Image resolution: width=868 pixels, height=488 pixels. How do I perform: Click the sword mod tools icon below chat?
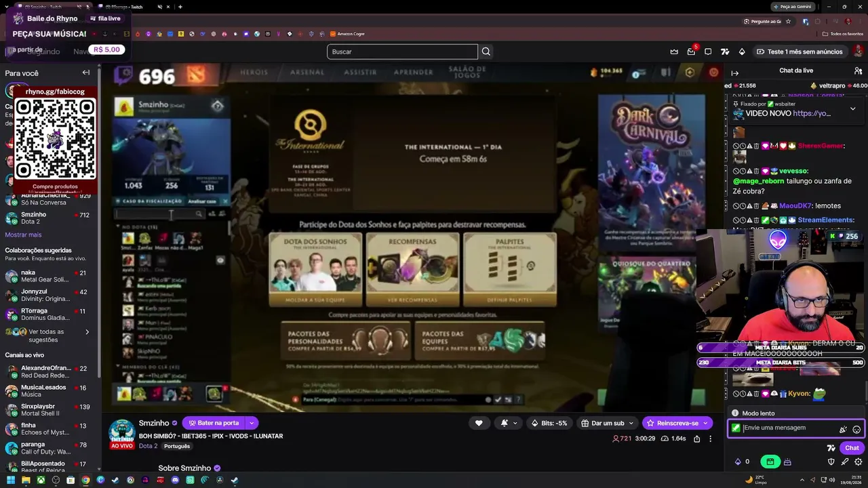point(845,462)
